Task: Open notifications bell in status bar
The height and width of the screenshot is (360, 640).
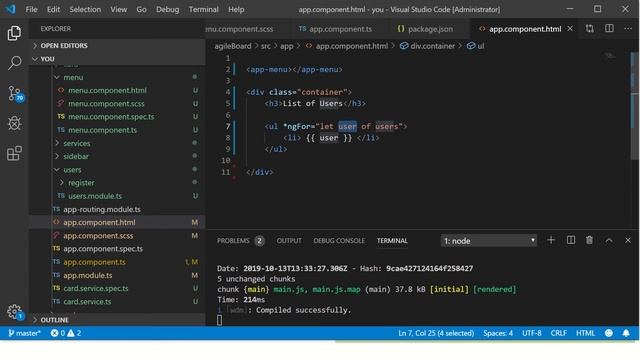Action: [x=626, y=333]
